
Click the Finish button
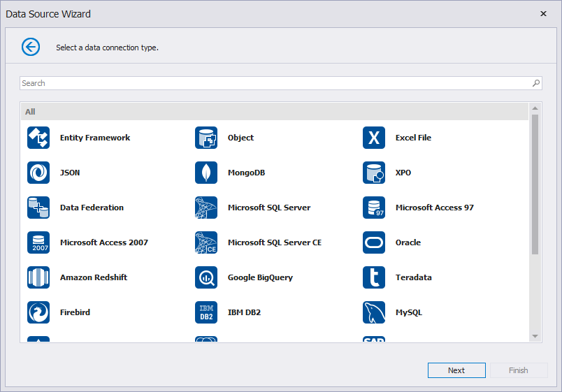pyautogui.click(x=519, y=370)
